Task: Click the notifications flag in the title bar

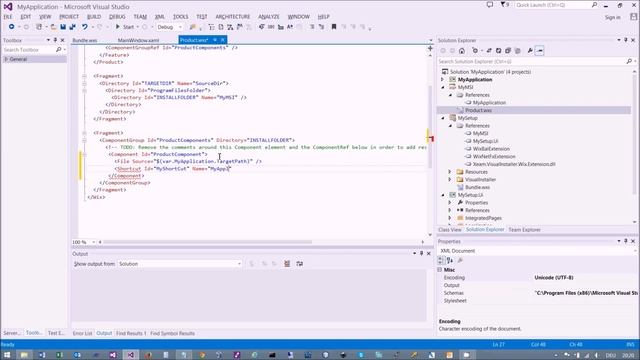Action: [x=504, y=5]
